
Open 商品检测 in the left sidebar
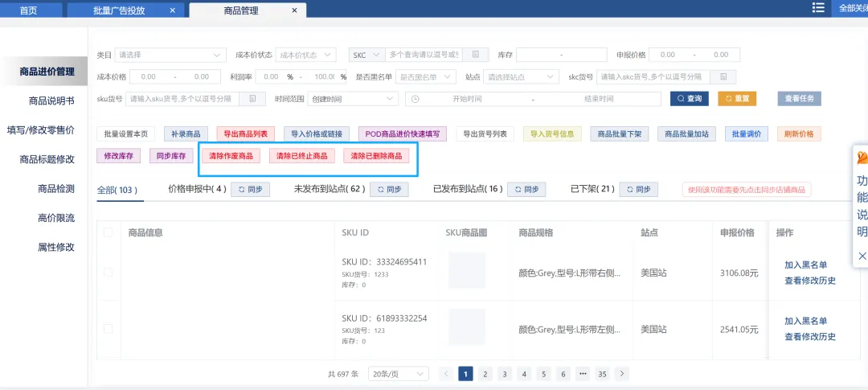coord(56,188)
